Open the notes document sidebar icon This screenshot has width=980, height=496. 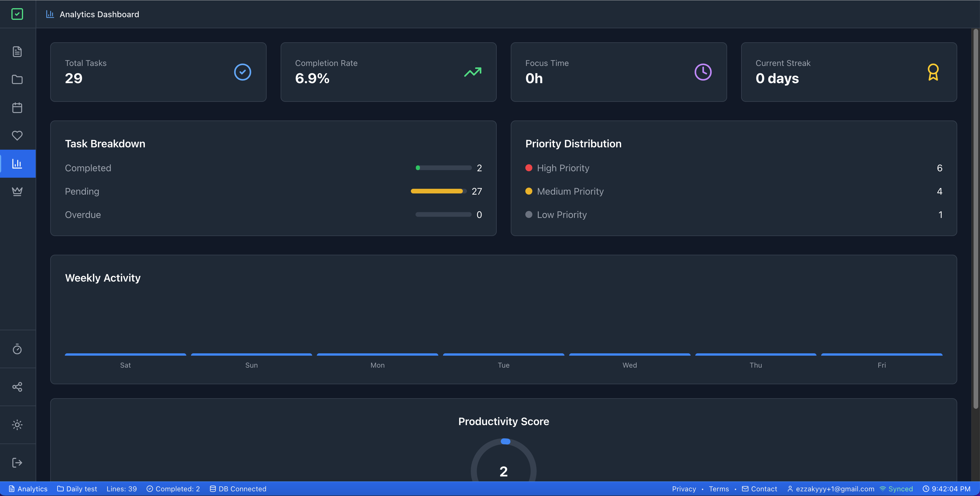pos(17,51)
